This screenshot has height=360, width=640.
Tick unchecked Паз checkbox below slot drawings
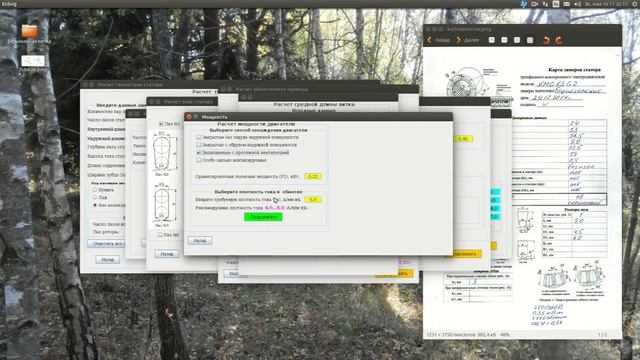click(160, 235)
